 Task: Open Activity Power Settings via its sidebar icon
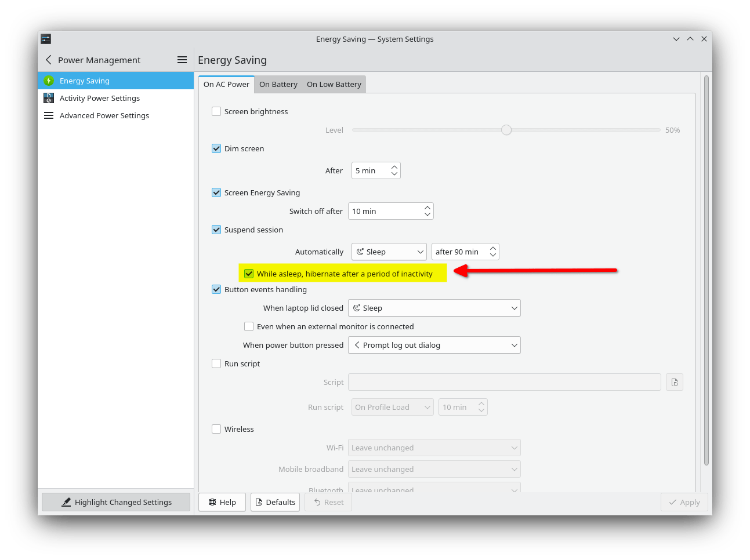[49, 98]
